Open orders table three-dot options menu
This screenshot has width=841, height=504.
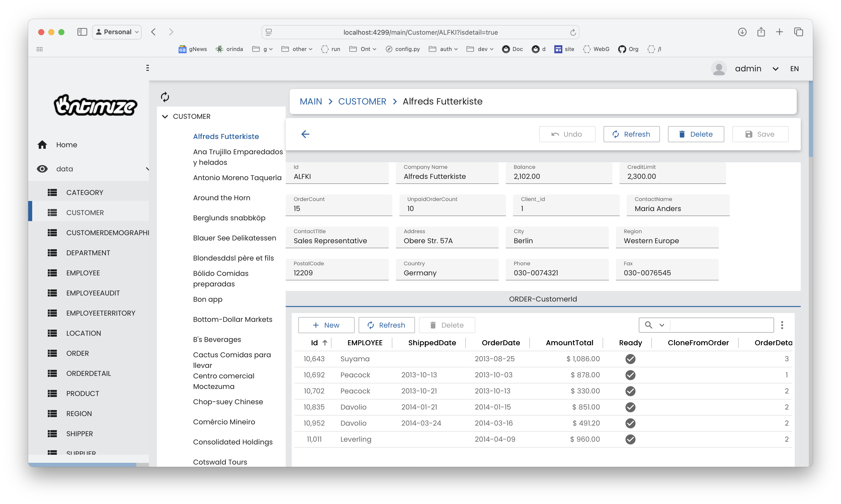click(x=782, y=325)
